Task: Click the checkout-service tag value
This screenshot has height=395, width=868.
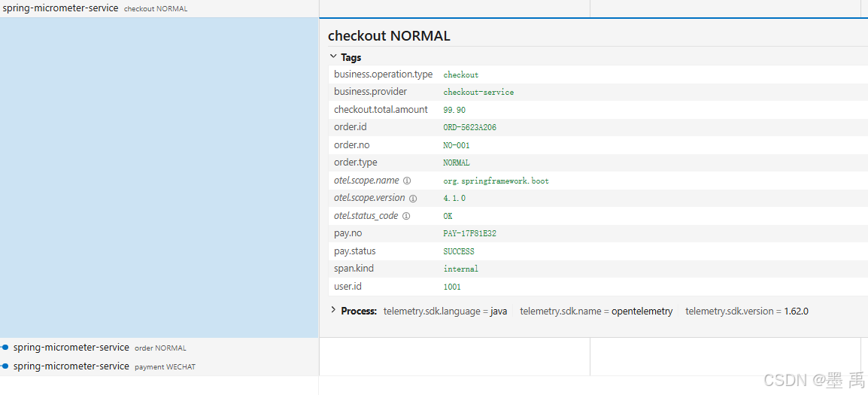Action: tap(478, 92)
